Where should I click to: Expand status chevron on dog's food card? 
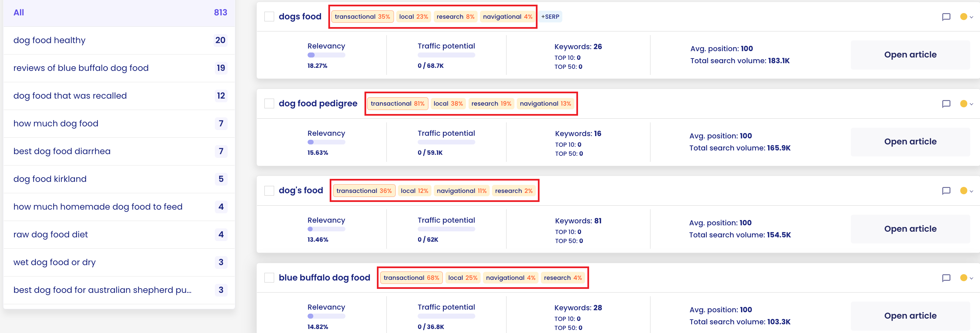tap(971, 191)
